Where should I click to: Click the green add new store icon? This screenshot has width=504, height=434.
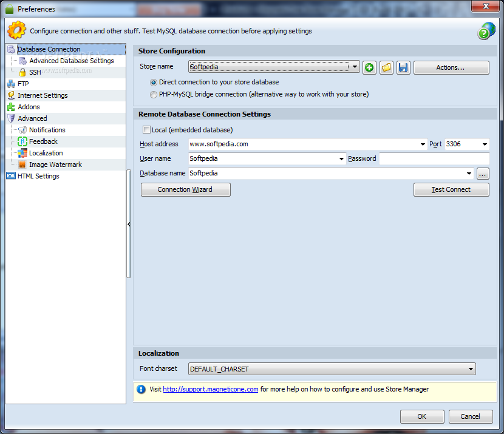coord(369,67)
